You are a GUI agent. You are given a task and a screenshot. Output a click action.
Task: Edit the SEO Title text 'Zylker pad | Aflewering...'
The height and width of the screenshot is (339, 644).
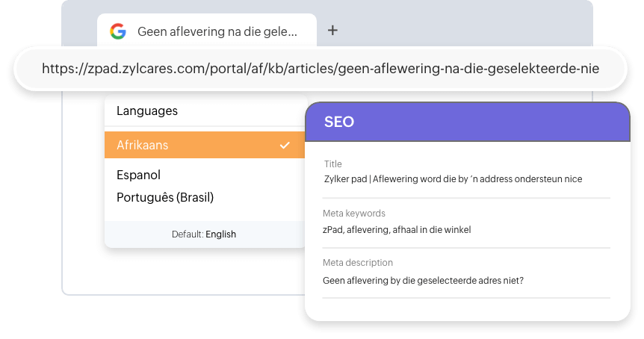[x=453, y=179]
